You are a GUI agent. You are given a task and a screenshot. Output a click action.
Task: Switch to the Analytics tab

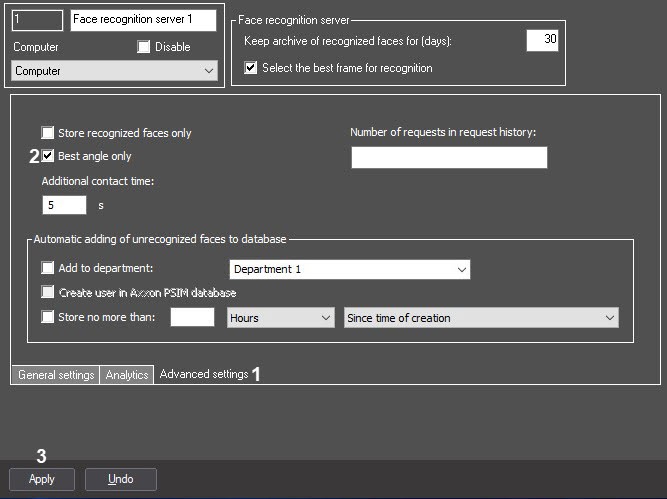pyautogui.click(x=127, y=375)
